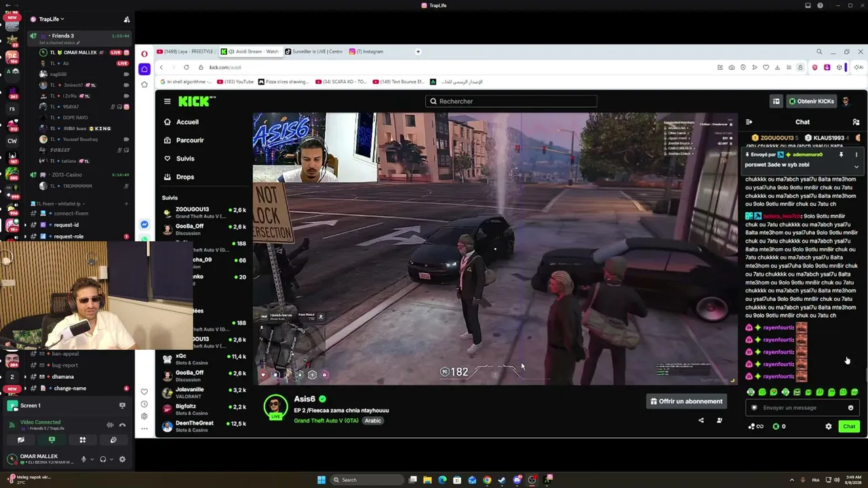The width and height of the screenshot is (868, 488).
Task: Open the Opera AI button
Action: tap(859, 67)
